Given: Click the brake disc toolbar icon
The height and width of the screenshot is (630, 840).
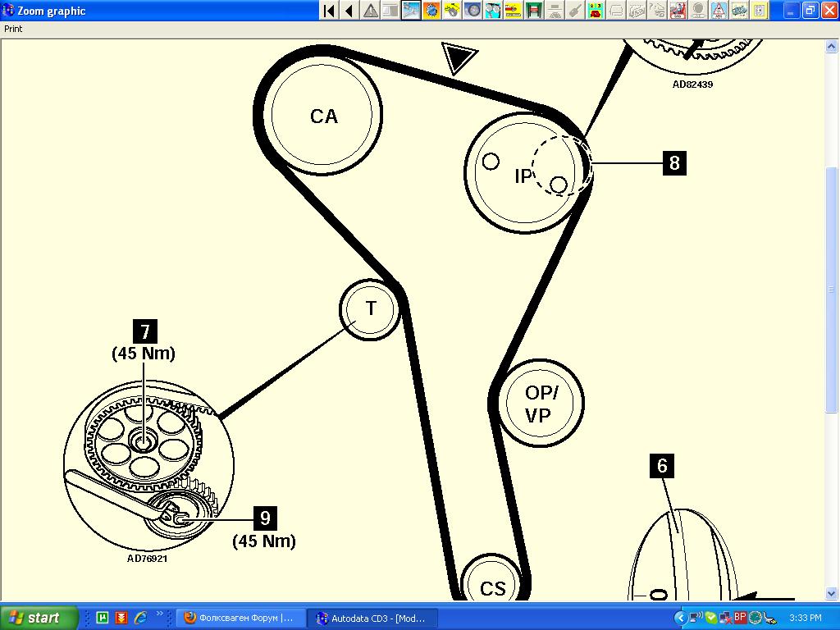Looking at the screenshot, I should pos(472,11).
